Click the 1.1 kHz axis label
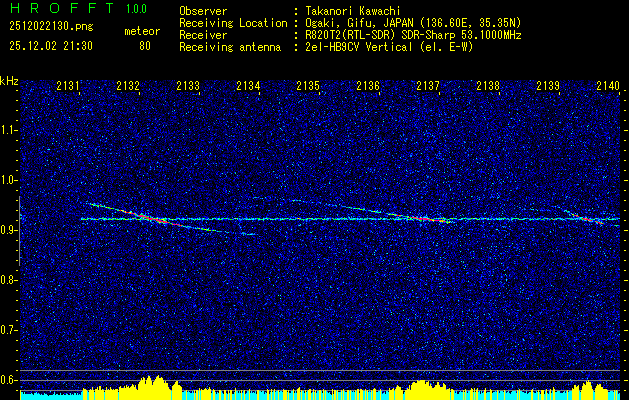Image resolution: width=629 pixels, height=400 pixels. [9, 130]
